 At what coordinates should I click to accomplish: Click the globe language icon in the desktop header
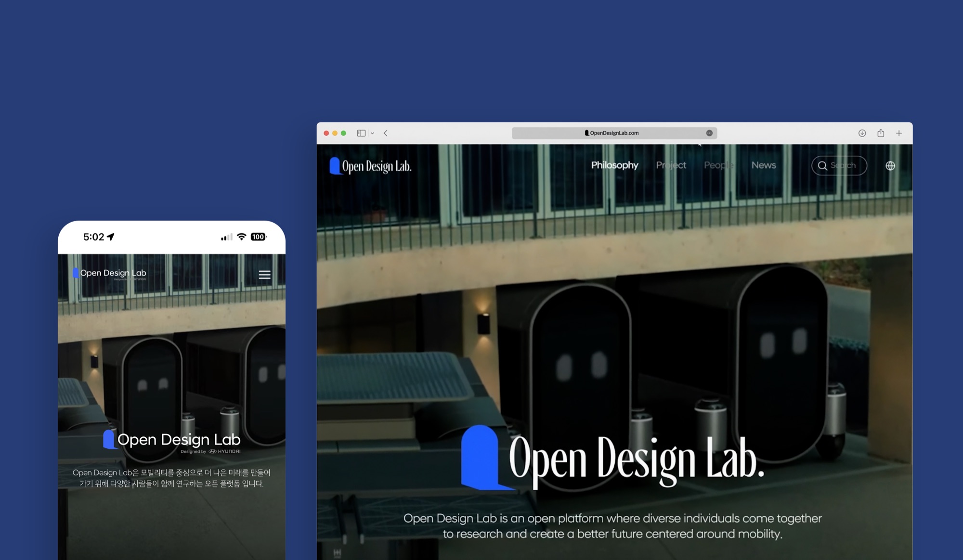(x=890, y=165)
